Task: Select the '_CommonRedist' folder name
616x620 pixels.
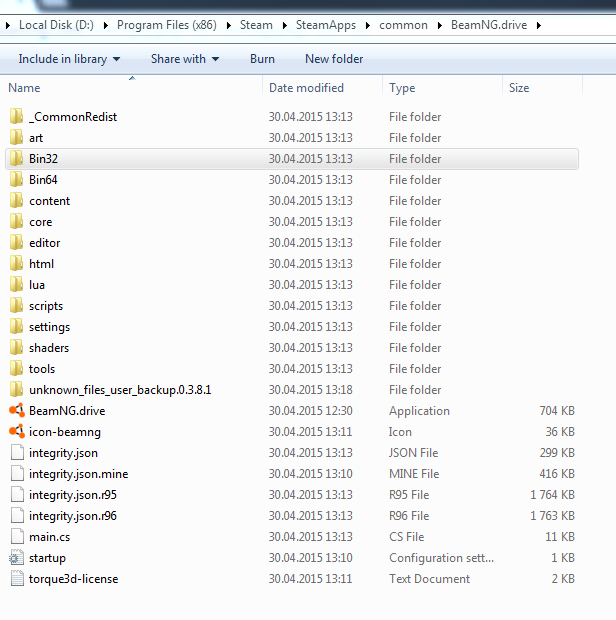Action: 73,117
